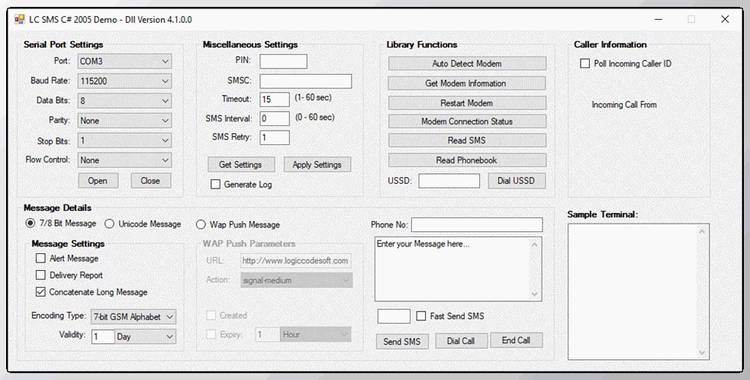Click the Read Phonebook button
This screenshot has height=380, width=750.
tap(467, 160)
